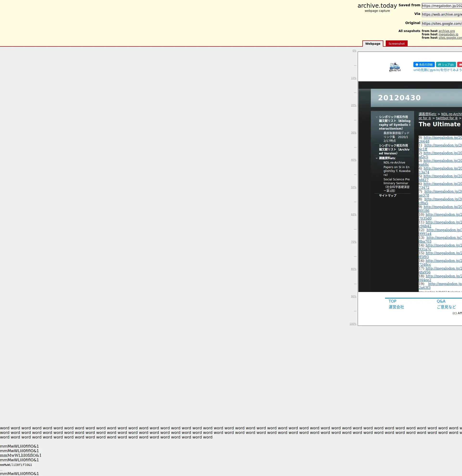Collapse the シンボリック相互作用論文献リスト Bibliography tree item

(x=377, y=117)
